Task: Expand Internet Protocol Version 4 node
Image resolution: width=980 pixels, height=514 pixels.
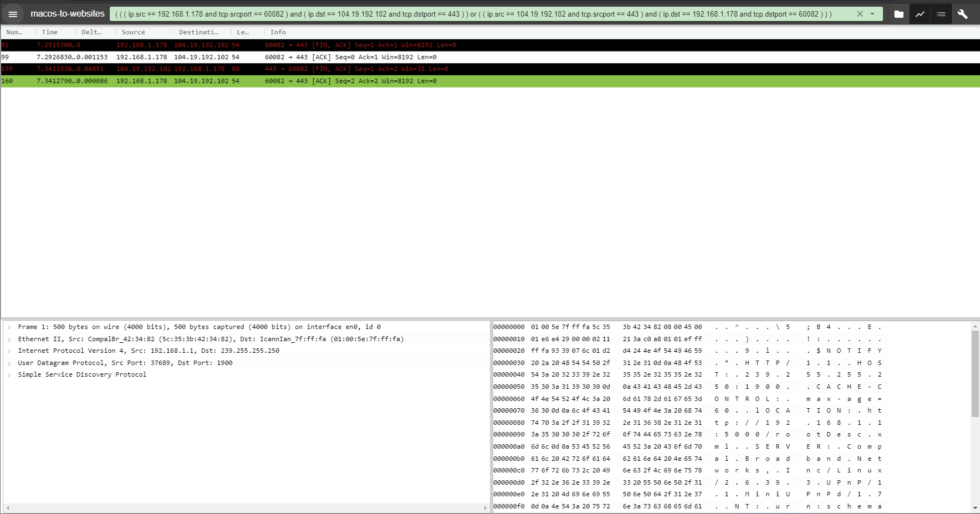Action: click(9, 351)
